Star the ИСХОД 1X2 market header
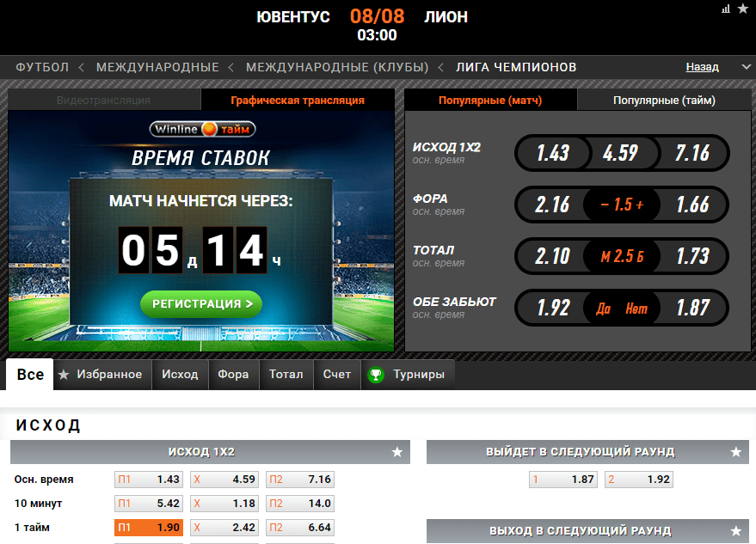Image resolution: width=756 pixels, height=544 pixels. click(397, 452)
